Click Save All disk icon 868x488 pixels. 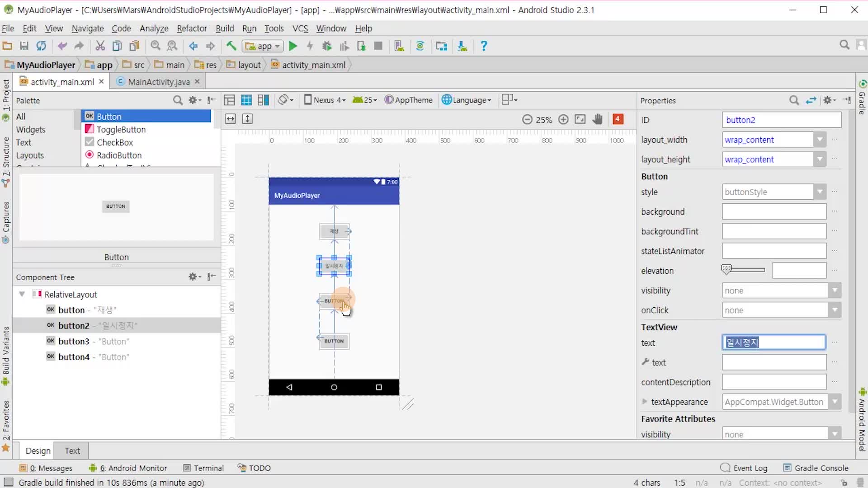[24, 46]
